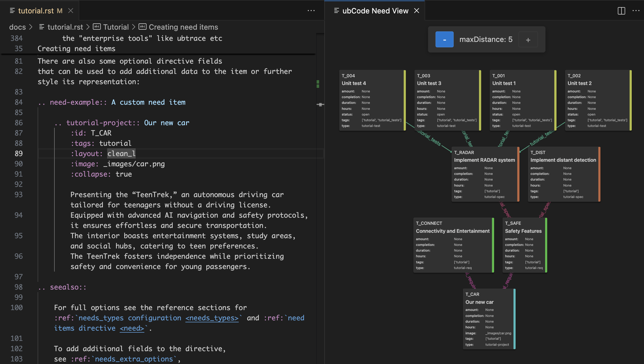Viewport: 644px width, 364px height.
Task: Click the modified indicator M on the tutorial.rst tab
Action: pyautogui.click(x=59, y=11)
